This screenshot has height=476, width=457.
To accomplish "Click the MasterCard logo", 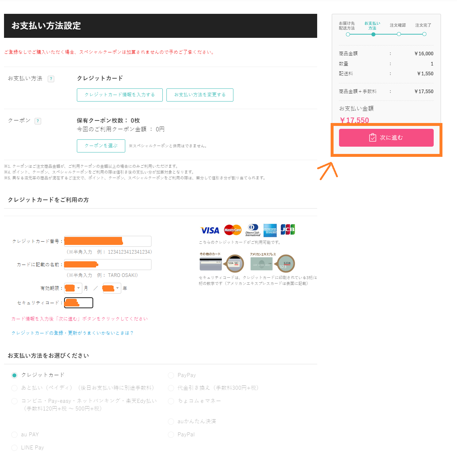I will [x=233, y=230].
